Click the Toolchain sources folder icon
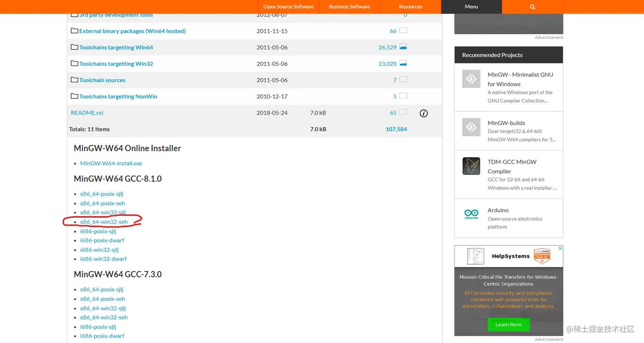The height and width of the screenshot is (343, 644). [75, 80]
